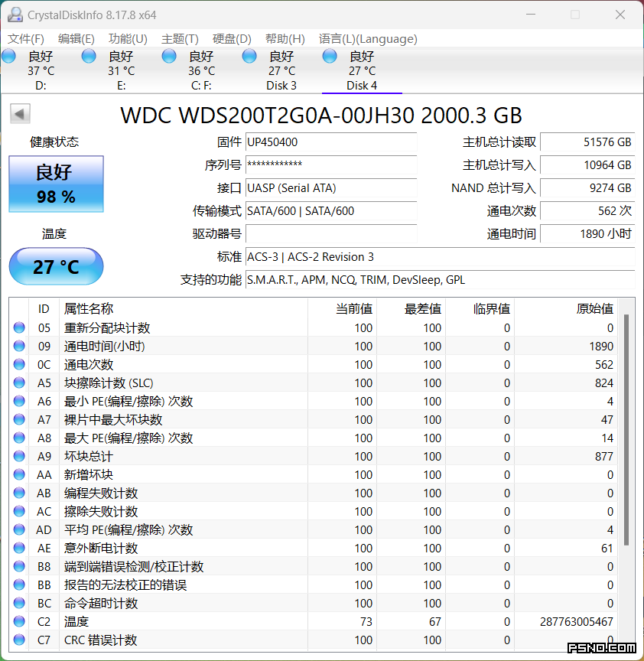Viewport: 644px width, 661px height.
Task: Click status orb for drive E:
Action: 89,56
